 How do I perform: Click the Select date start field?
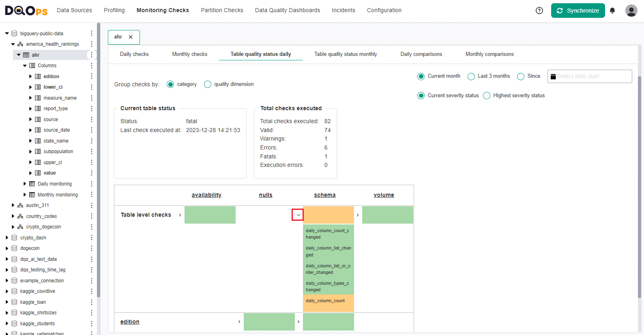(590, 76)
